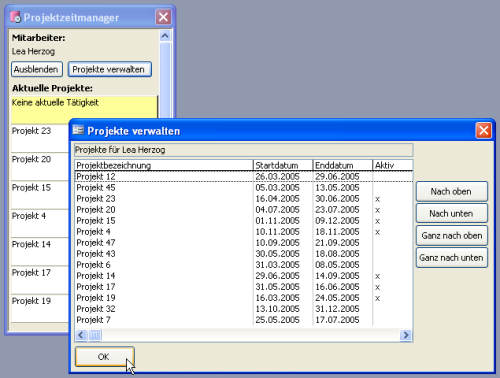
Task: Click Projekte verwalten button in Projektzeitmanager
Action: (110, 69)
